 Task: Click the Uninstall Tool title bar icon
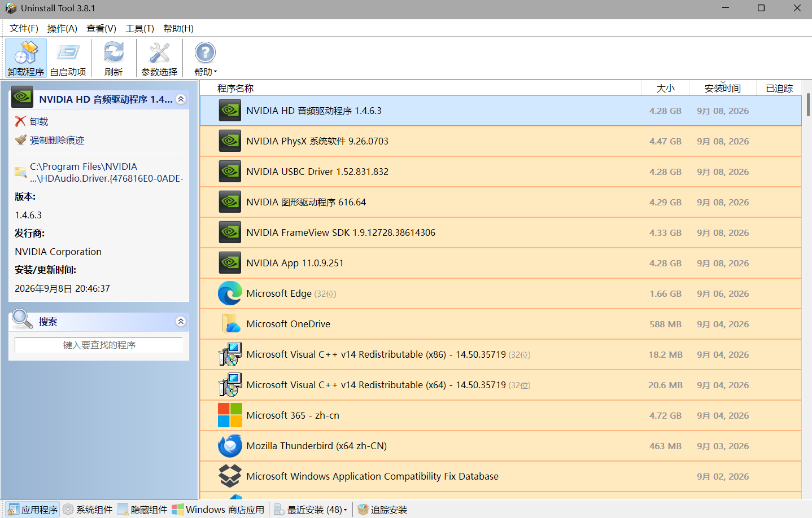[11, 8]
